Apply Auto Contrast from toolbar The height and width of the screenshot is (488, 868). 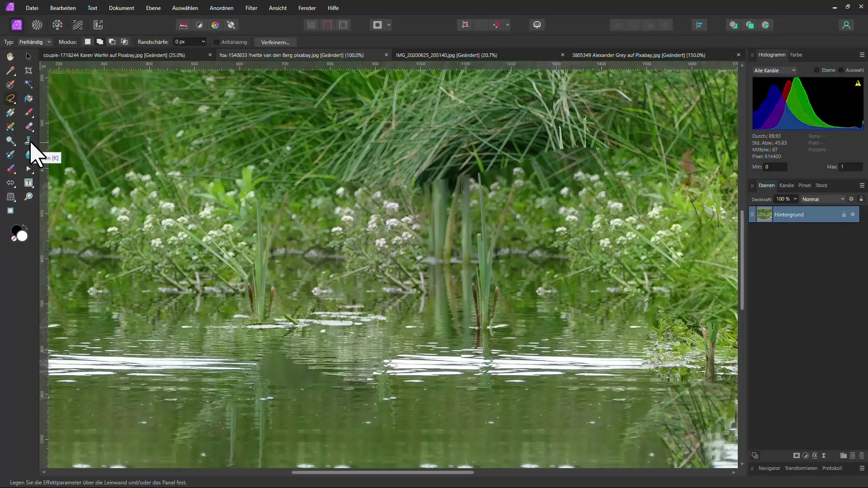tap(199, 25)
